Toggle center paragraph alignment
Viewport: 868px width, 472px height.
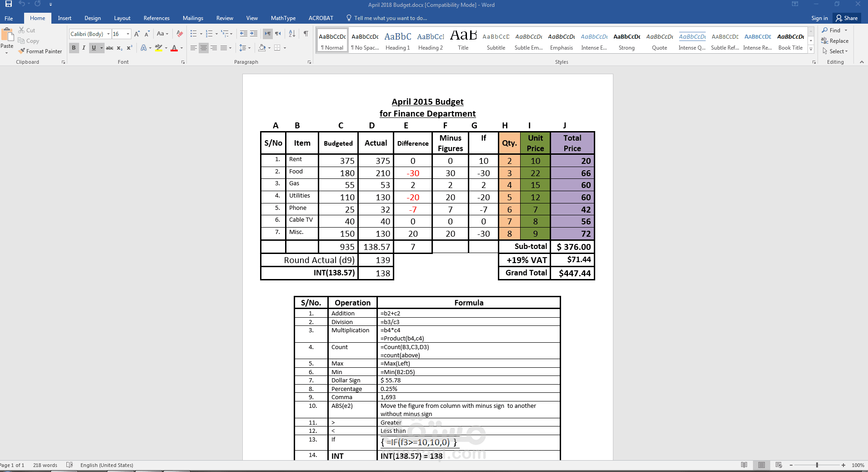pos(204,48)
